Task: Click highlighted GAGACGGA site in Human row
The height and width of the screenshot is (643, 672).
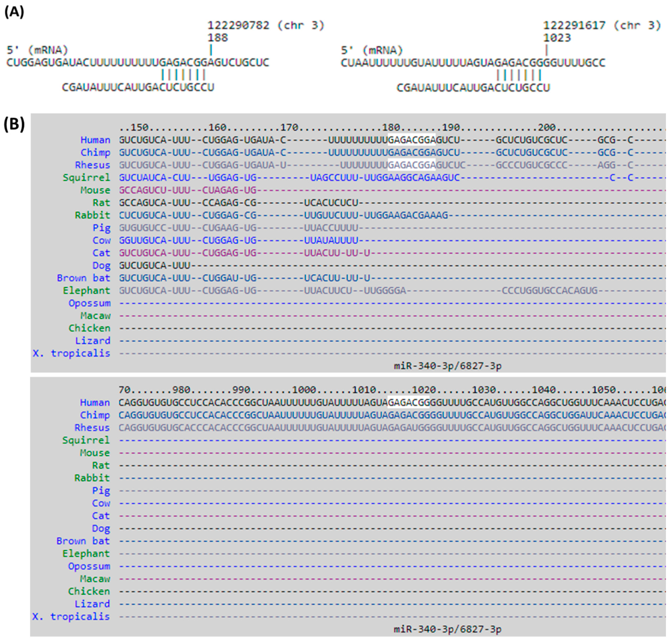Action: 411,140
